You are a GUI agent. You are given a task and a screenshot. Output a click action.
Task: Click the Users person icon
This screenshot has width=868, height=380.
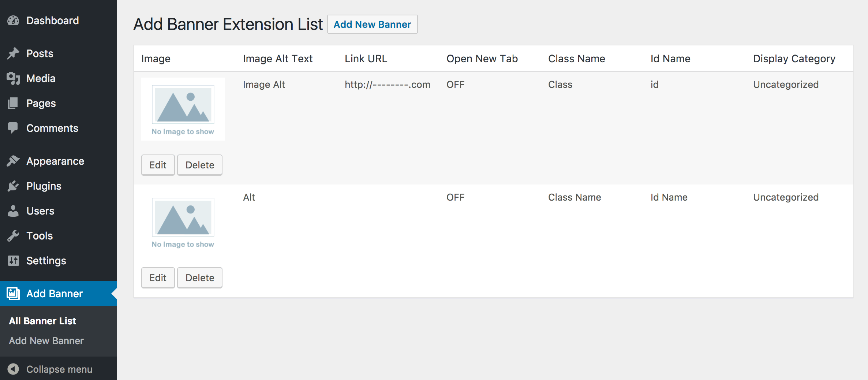coord(13,211)
